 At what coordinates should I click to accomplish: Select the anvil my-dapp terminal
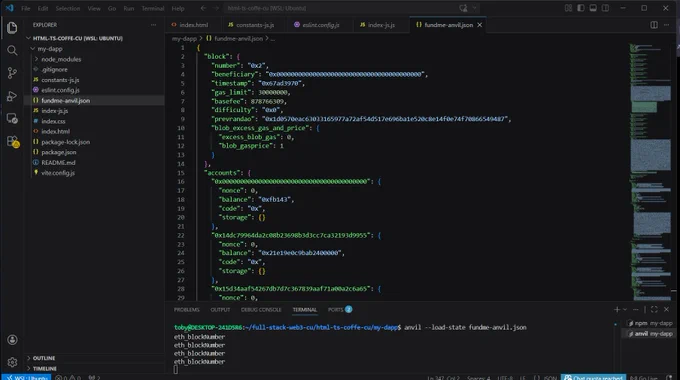(650, 334)
